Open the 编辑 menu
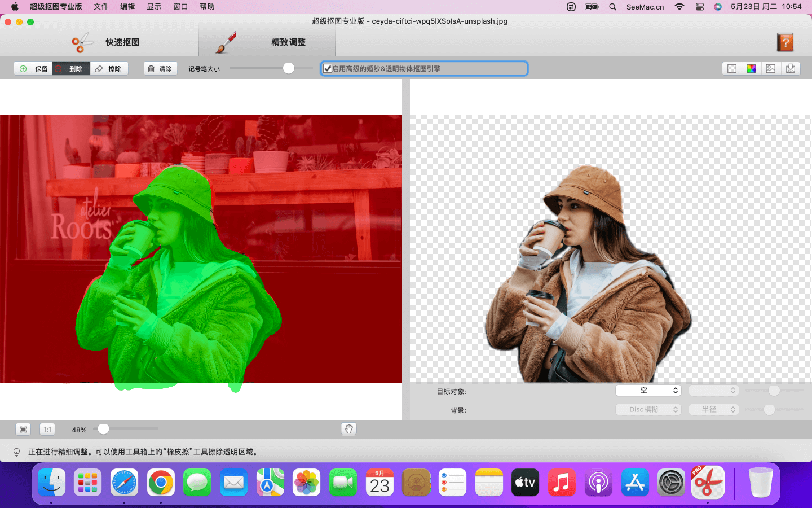This screenshot has height=508, width=812. [127, 7]
